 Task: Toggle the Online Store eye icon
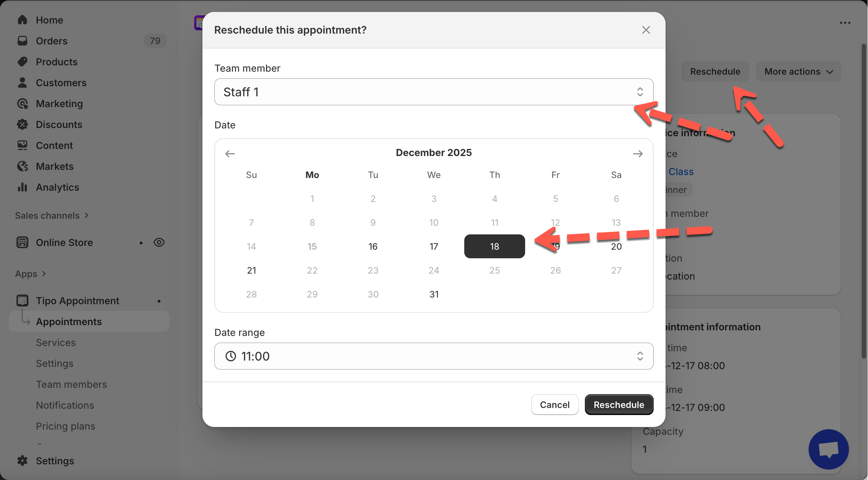[x=159, y=242]
